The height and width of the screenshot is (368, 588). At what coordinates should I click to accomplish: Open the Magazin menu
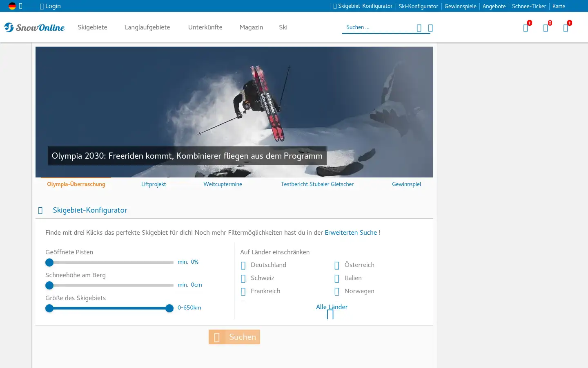[x=251, y=27]
